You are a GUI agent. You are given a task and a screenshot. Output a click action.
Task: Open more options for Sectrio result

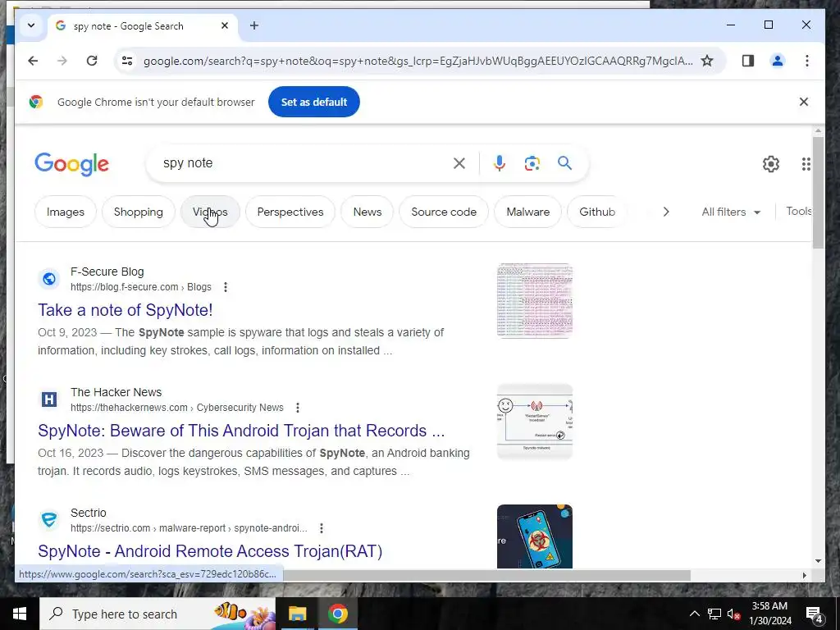tap(321, 528)
